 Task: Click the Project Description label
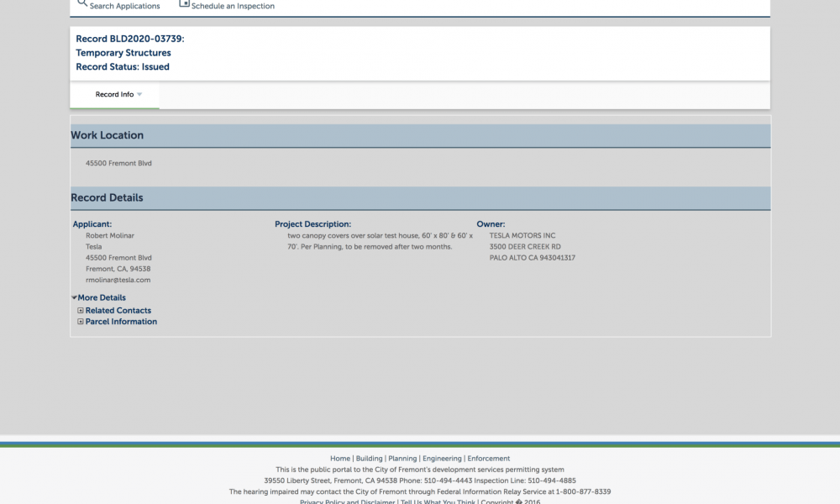(312, 224)
